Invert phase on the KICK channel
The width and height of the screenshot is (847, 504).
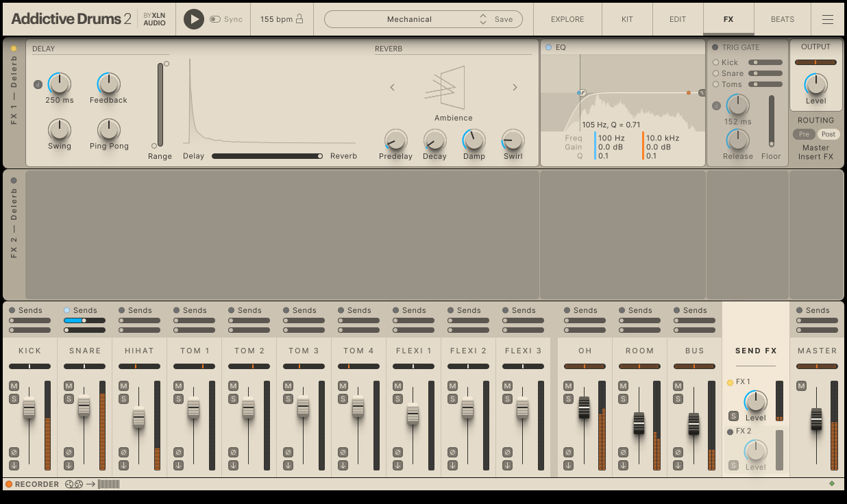[14, 453]
